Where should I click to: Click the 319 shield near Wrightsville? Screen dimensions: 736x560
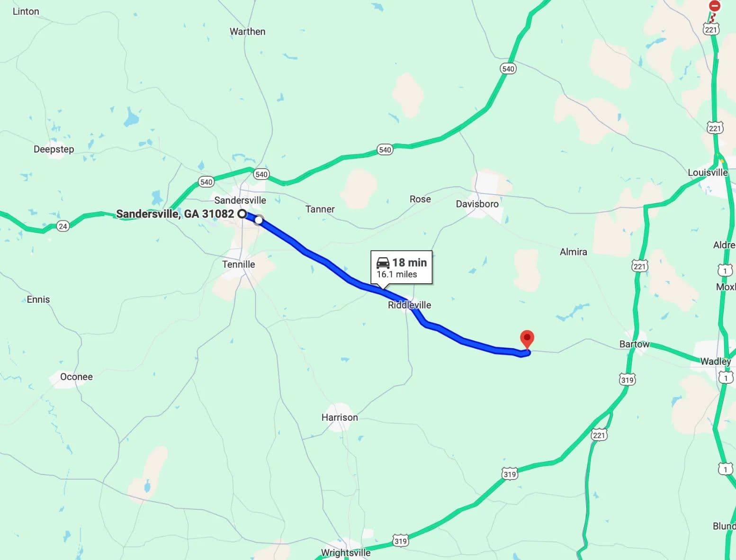[400, 541]
